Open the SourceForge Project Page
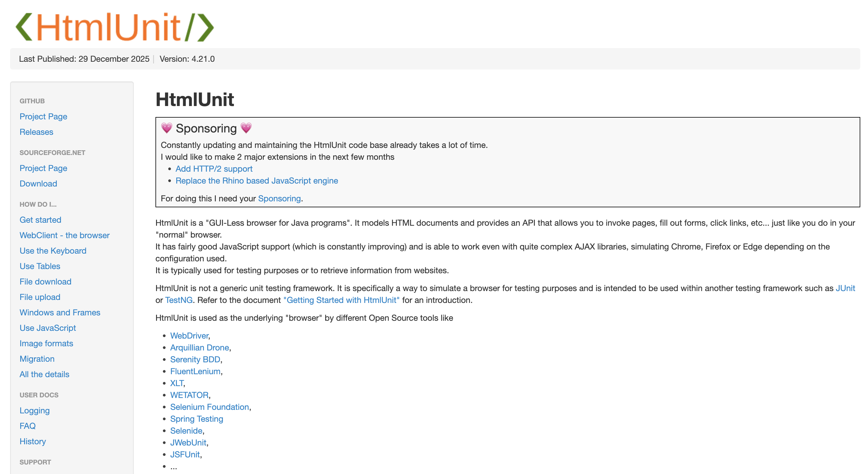The height and width of the screenshot is (474, 868). (x=43, y=168)
